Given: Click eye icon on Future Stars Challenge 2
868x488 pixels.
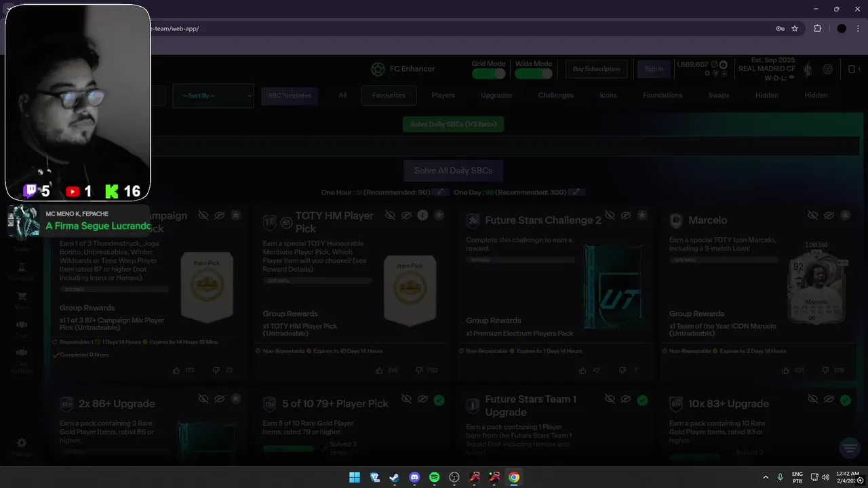Looking at the screenshot, I should click(626, 216).
